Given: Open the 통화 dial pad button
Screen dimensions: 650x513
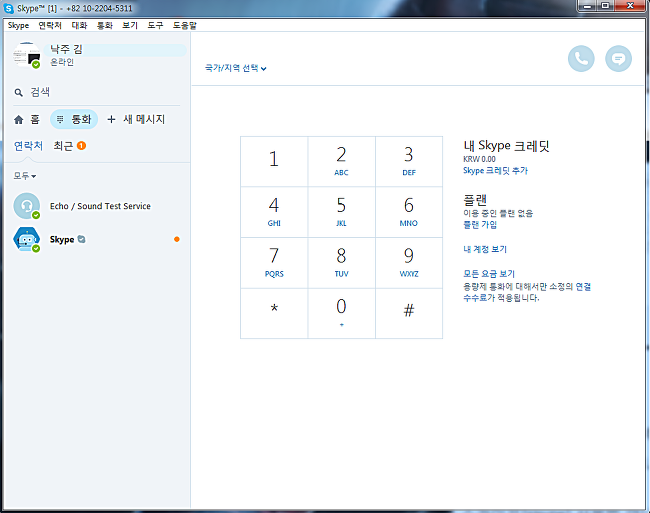Looking at the screenshot, I should tap(74, 119).
